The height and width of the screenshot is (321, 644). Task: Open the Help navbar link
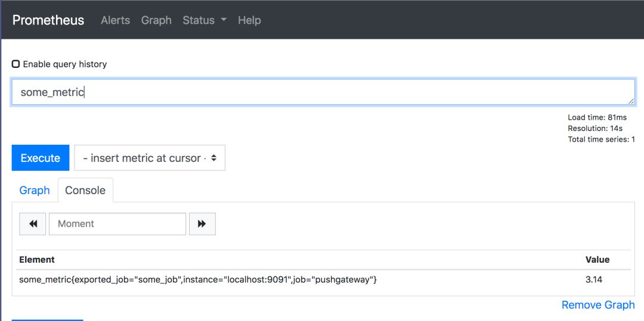[249, 20]
